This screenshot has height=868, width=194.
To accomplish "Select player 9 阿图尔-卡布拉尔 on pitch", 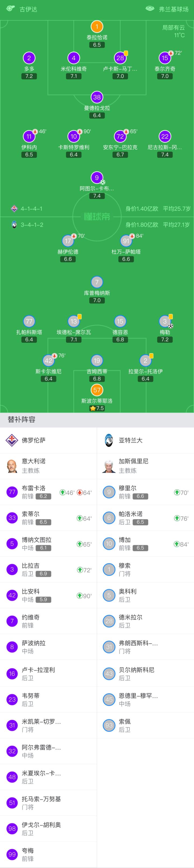I will (x=97, y=178).
